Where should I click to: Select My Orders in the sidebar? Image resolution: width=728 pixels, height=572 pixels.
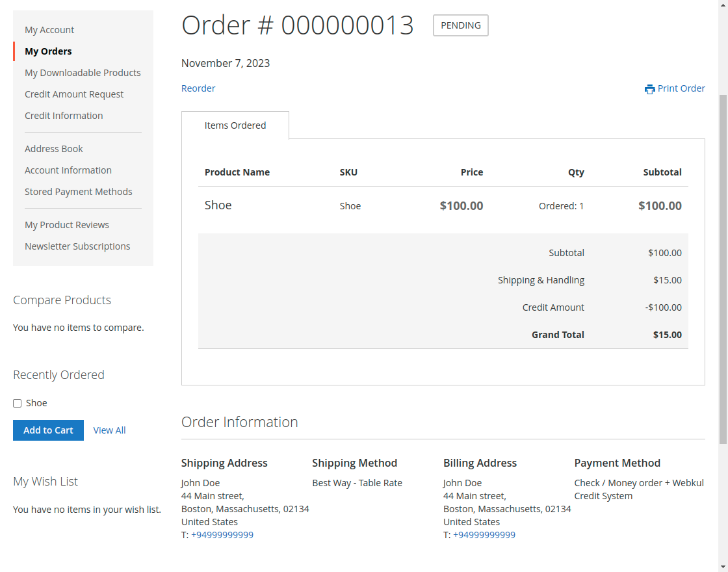(x=47, y=51)
